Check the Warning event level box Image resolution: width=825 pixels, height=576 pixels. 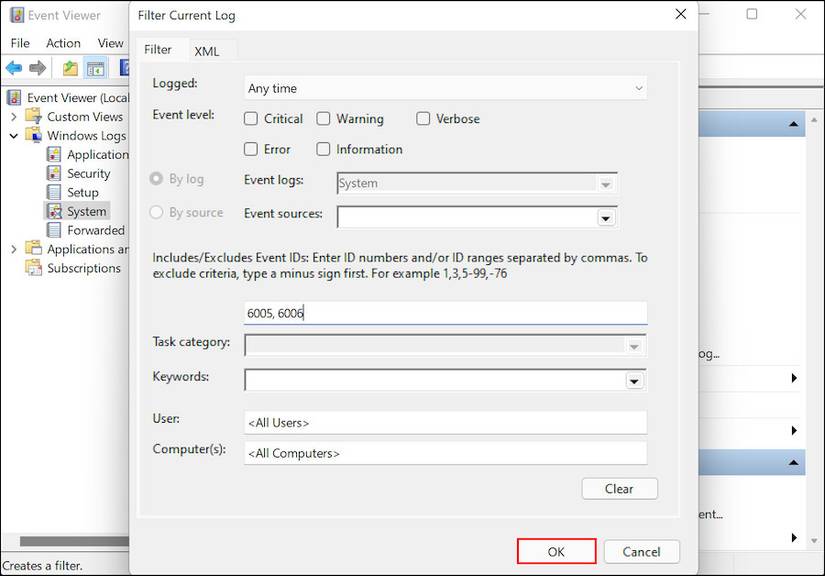coord(323,119)
